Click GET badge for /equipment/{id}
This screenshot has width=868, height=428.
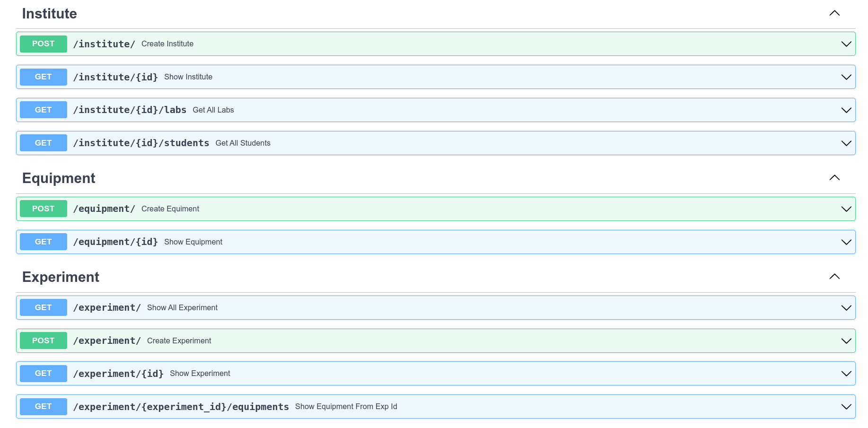click(44, 242)
